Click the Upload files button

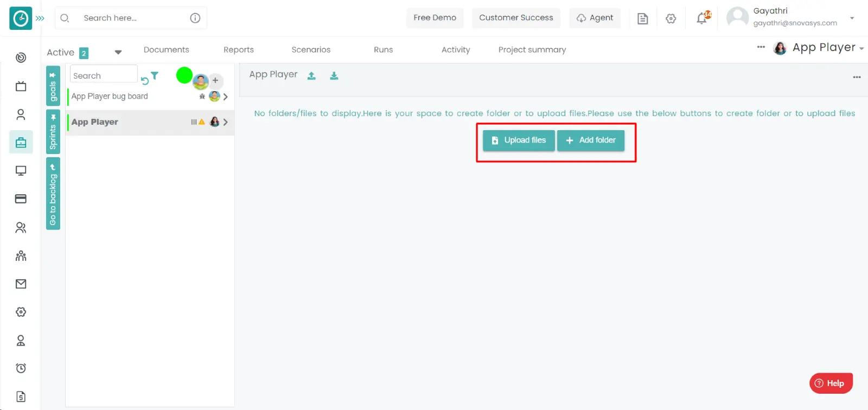click(x=519, y=140)
